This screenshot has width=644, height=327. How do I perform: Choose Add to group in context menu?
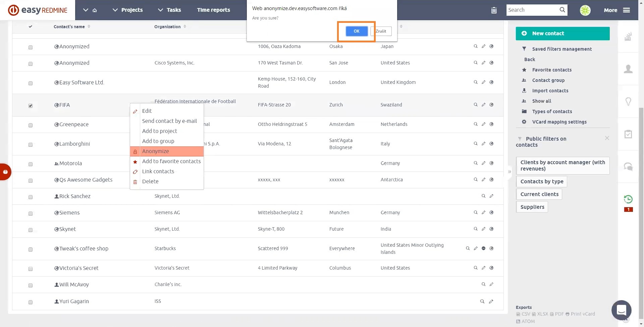[167, 141]
